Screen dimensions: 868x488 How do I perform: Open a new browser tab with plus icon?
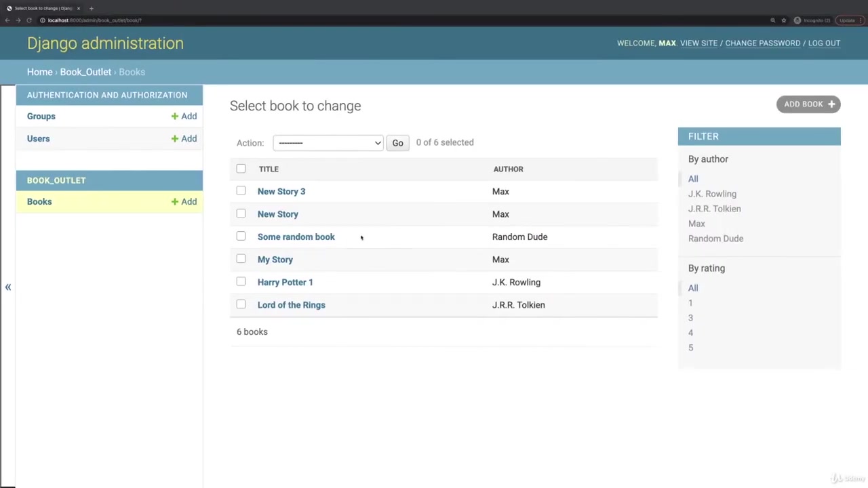pos(91,8)
